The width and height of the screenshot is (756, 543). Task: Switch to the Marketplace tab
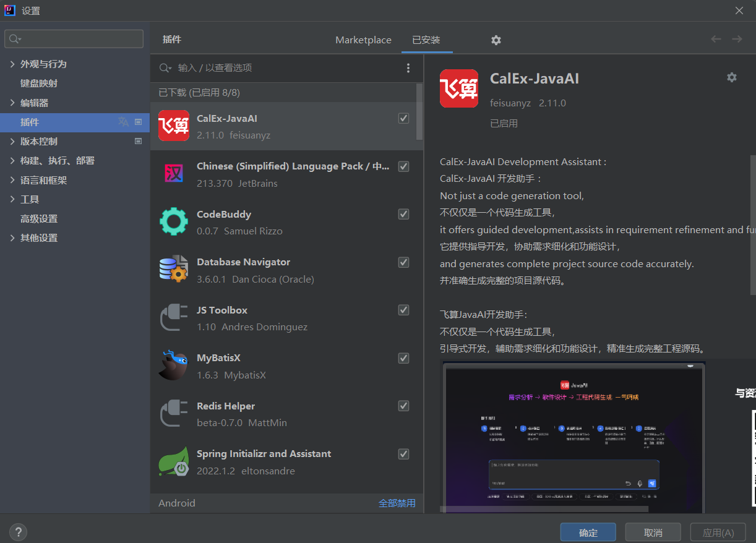363,40
